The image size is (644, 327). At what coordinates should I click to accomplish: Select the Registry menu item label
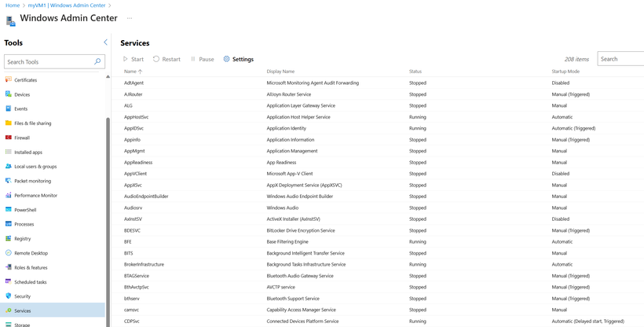pyautogui.click(x=23, y=238)
